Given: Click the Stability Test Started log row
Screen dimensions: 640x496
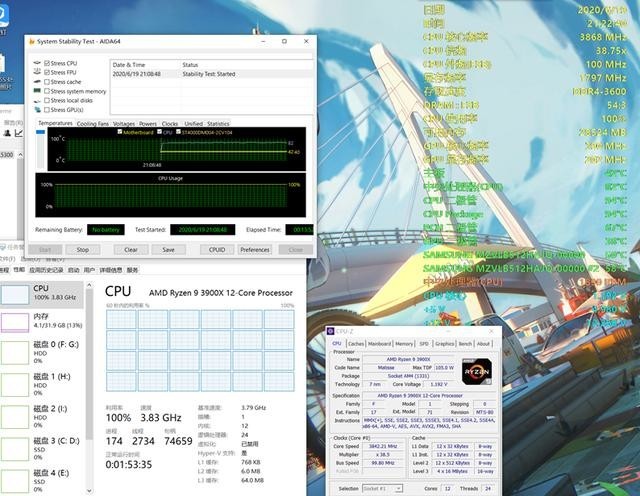Looking at the screenshot, I should (x=212, y=74).
